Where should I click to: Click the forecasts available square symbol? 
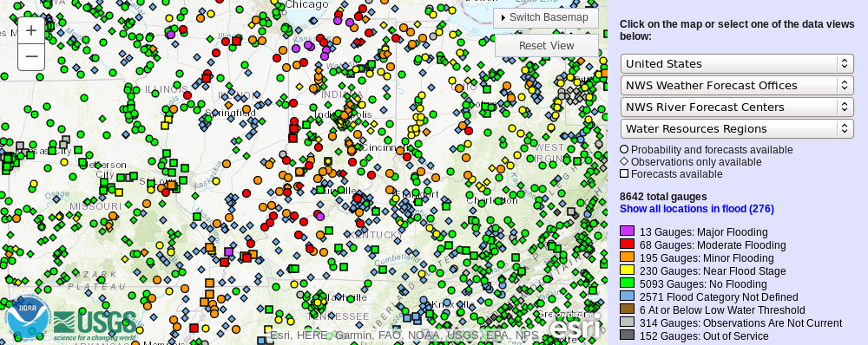point(624,174)
